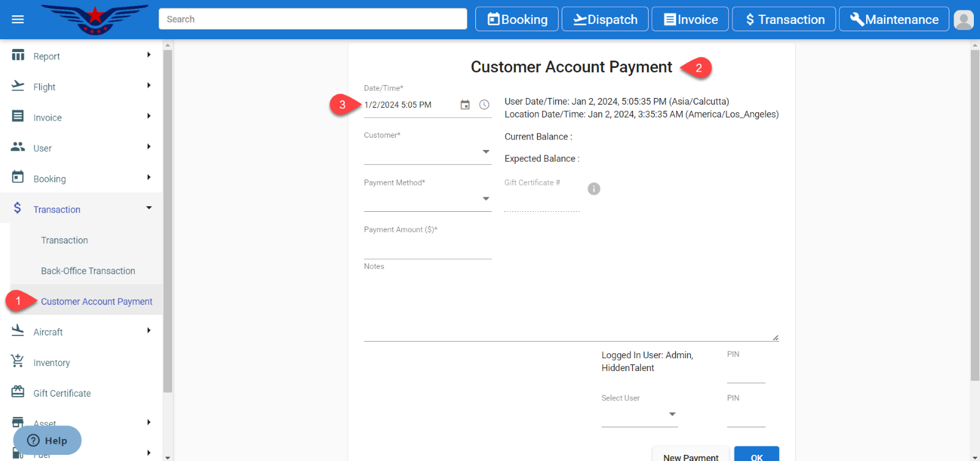
Task: Click the New Payment button
Action: (x=690, y=456)
